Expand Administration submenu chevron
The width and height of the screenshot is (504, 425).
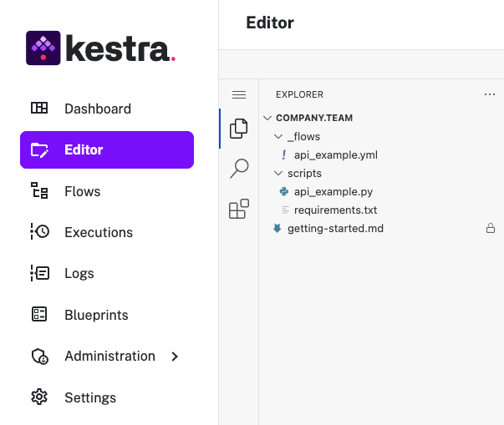click(x=175, y=357)
